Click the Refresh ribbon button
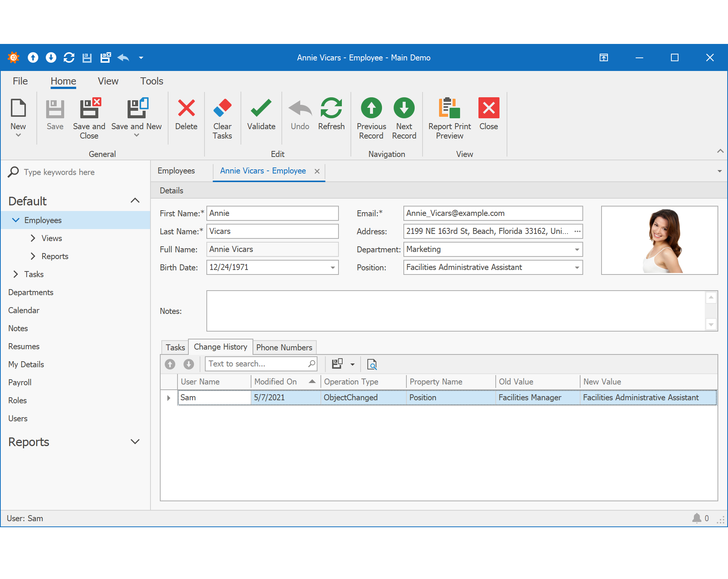The height and width of the screenshot is (579, 728). 331,109
